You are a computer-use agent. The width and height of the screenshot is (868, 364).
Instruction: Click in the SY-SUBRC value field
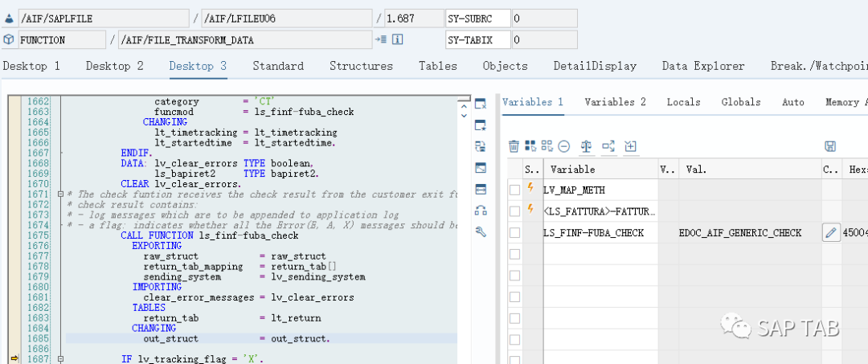[545, 18]
